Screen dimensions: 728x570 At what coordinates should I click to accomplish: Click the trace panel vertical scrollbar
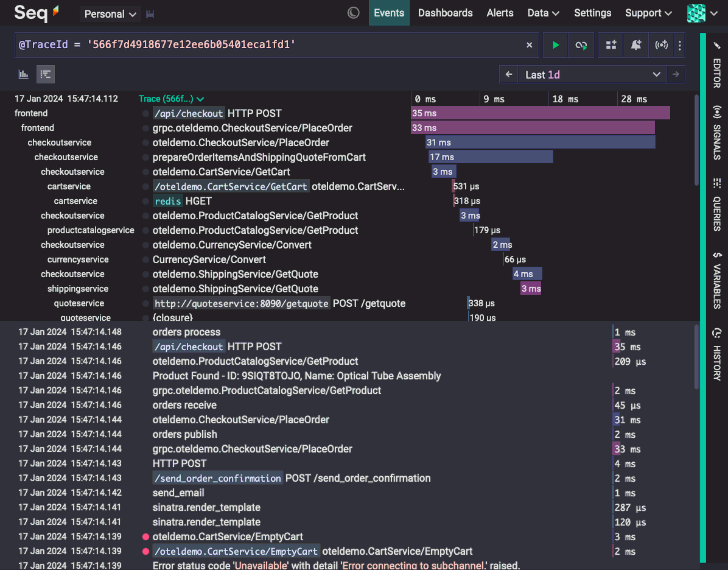(696, 139)
